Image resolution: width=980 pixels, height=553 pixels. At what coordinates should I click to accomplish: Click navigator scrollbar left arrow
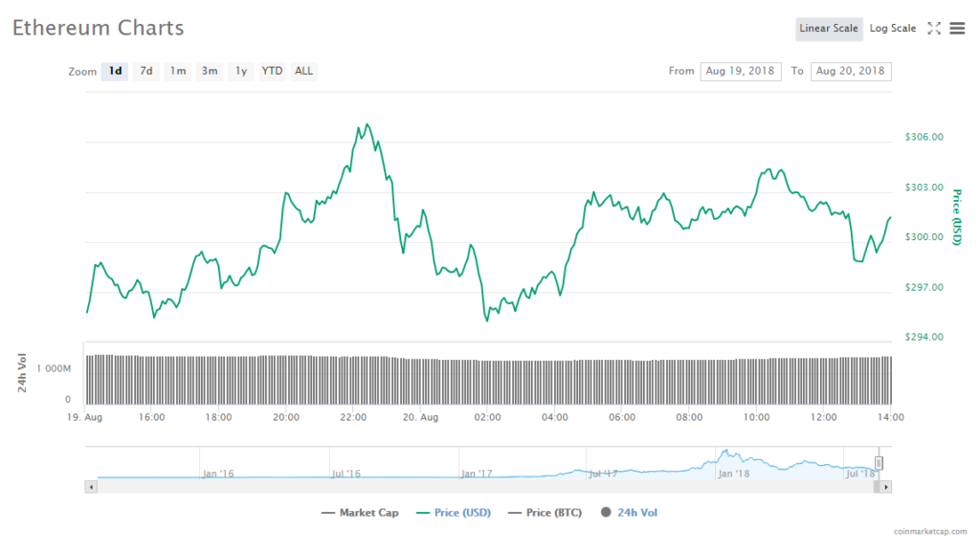click(x=92, y=487)
